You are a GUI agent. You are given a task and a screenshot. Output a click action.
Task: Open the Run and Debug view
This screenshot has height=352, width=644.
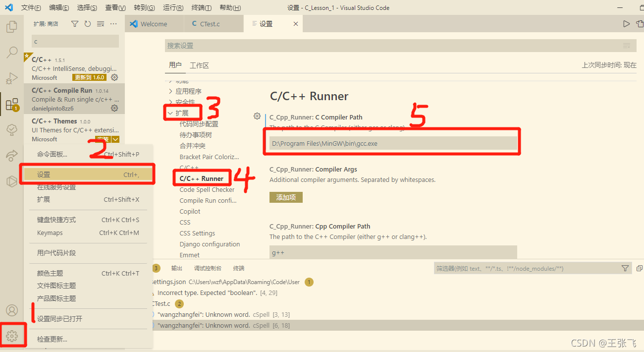[12, 78]
